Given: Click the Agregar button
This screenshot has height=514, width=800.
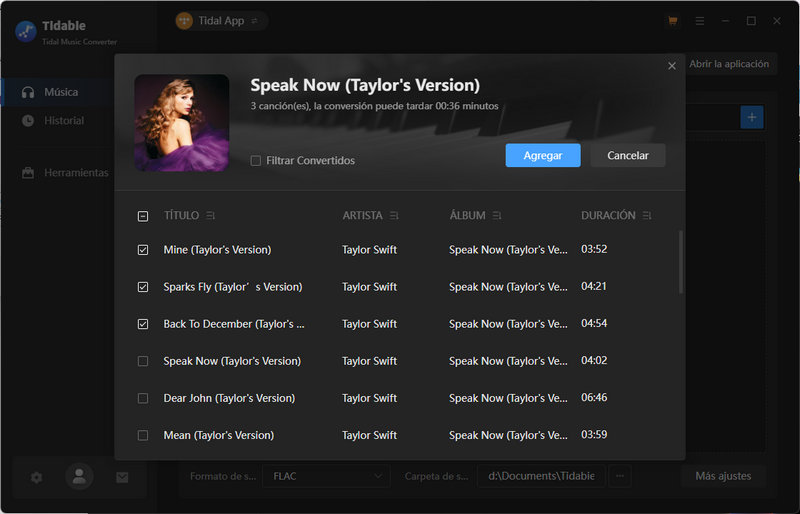Looking at the screenshot, I should coord(543,155).
